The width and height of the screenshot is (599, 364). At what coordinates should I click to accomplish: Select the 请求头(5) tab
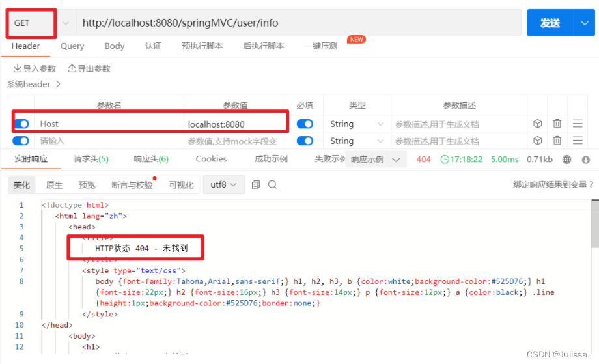click(91, 159)
